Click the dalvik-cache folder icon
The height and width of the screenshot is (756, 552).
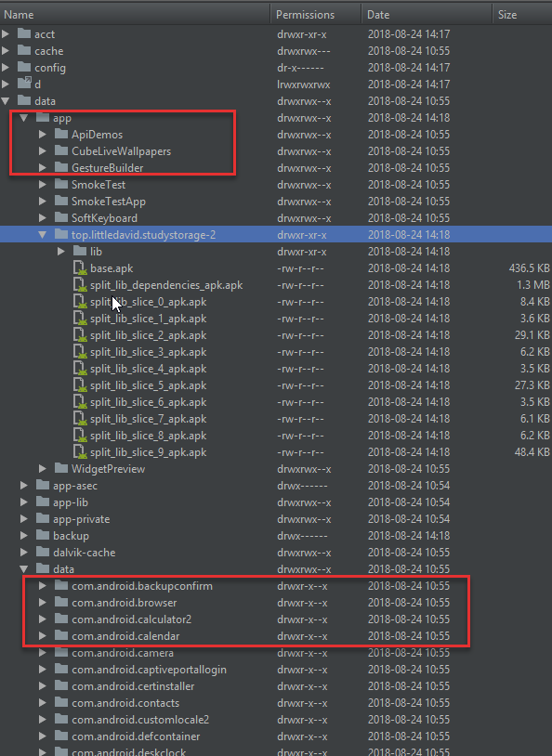tap(43, 552)
